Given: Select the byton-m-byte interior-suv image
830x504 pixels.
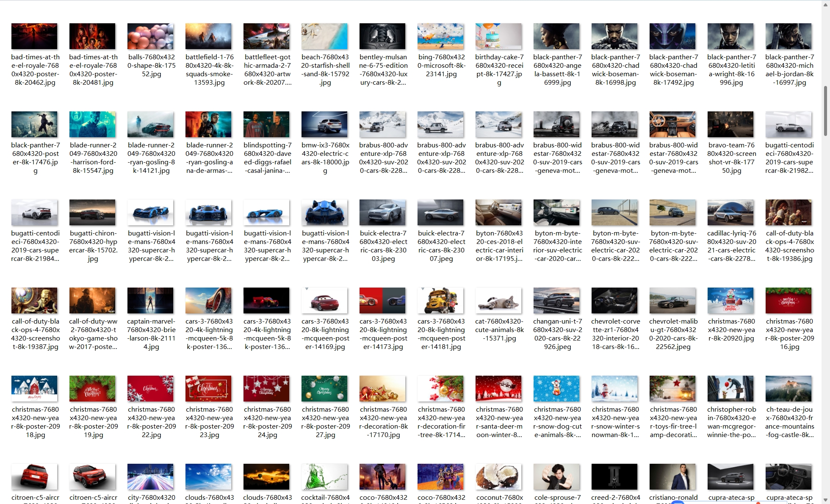Looking at the screenshot, I should [x=556, y=213].
